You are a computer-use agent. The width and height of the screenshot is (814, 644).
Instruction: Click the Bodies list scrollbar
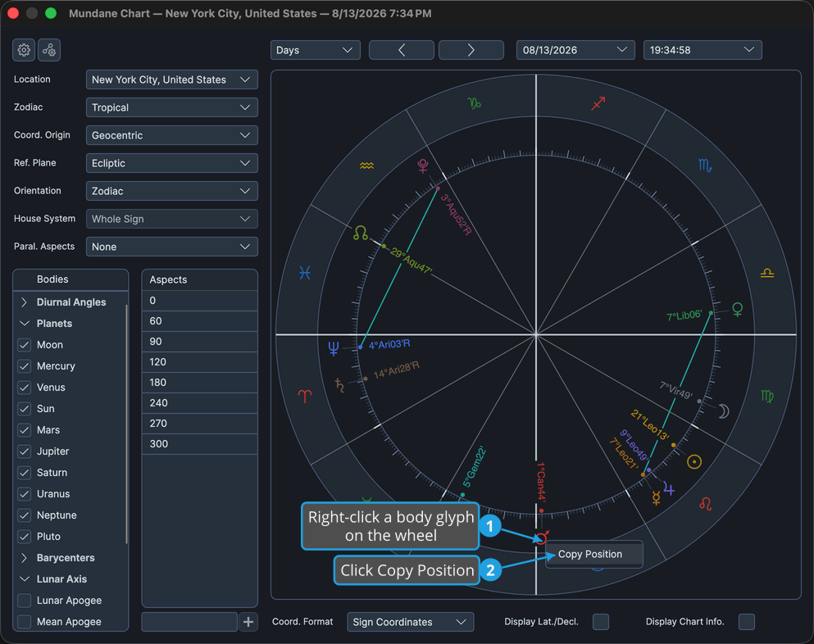tap(127, 424)
